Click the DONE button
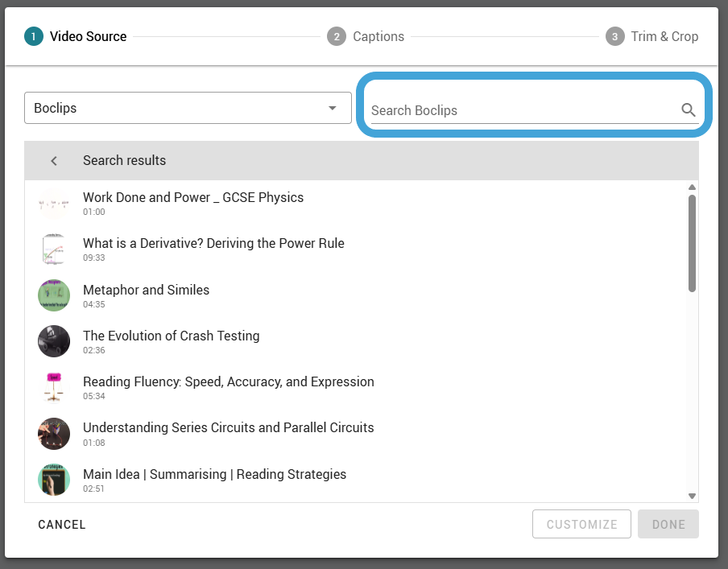Viewport: 728px width, 569px height. pos(668,524)
